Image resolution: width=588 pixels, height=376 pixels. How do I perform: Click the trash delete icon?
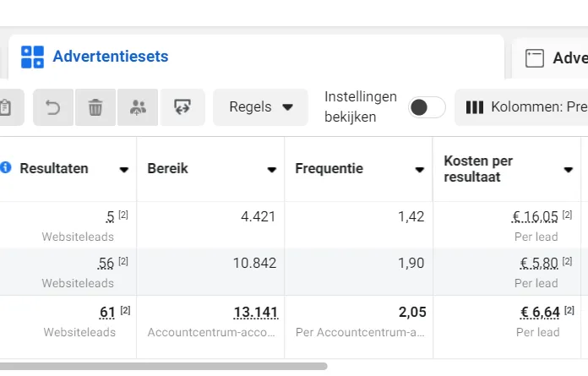tap(95, 107)
